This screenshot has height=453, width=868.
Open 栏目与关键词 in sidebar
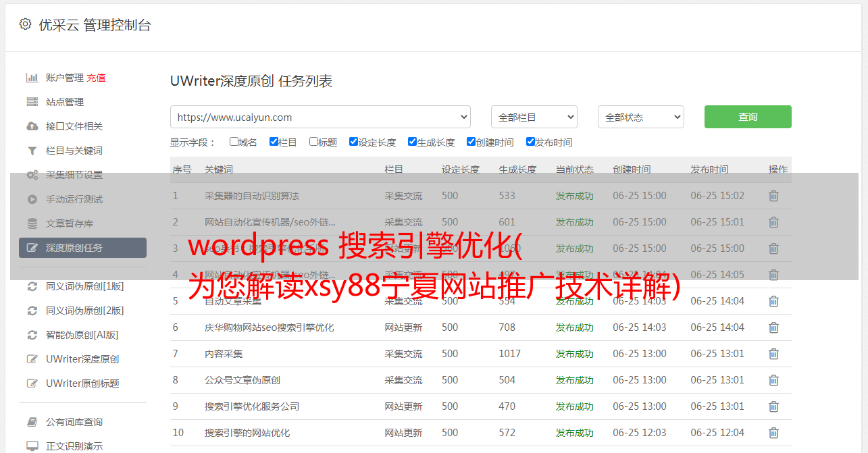click(74, 151)
